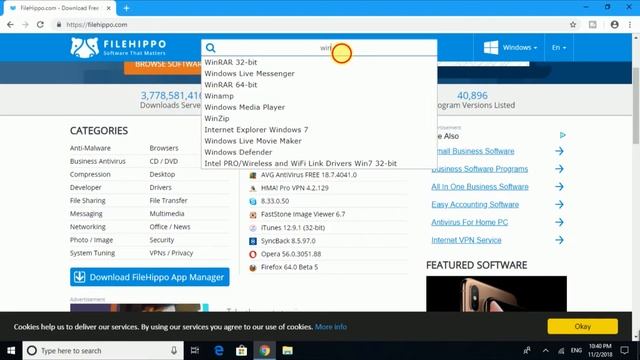Open Business Software Programs link
This screenshot has height=360, width=640.
(x=479, y=169)
